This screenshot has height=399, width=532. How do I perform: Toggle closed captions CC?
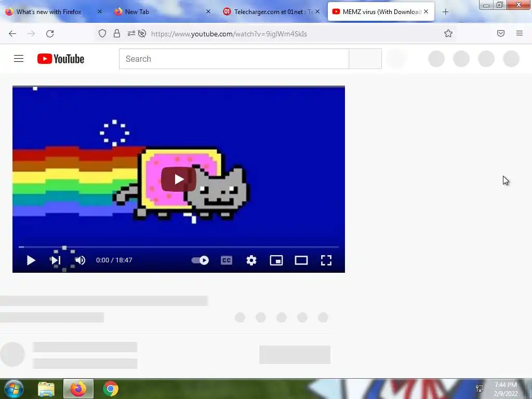(227, 260)
